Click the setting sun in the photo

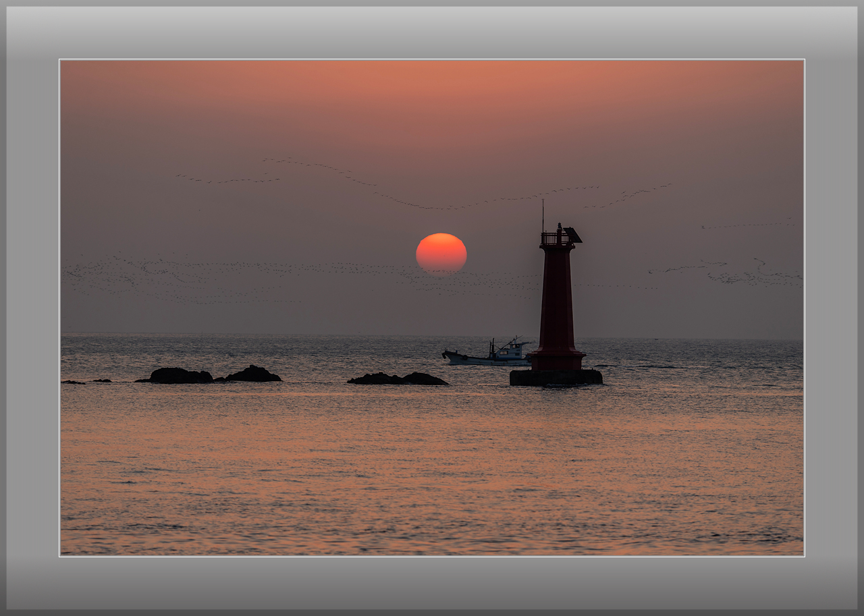[x=441, y=254]
